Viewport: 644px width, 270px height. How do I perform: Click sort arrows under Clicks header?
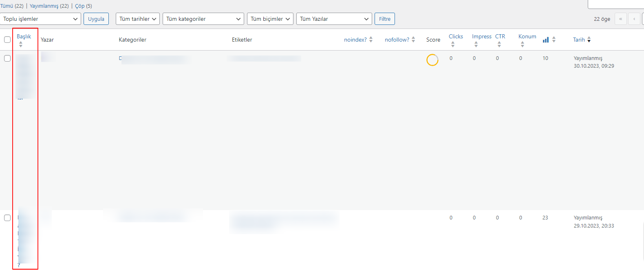click(453, 44)
